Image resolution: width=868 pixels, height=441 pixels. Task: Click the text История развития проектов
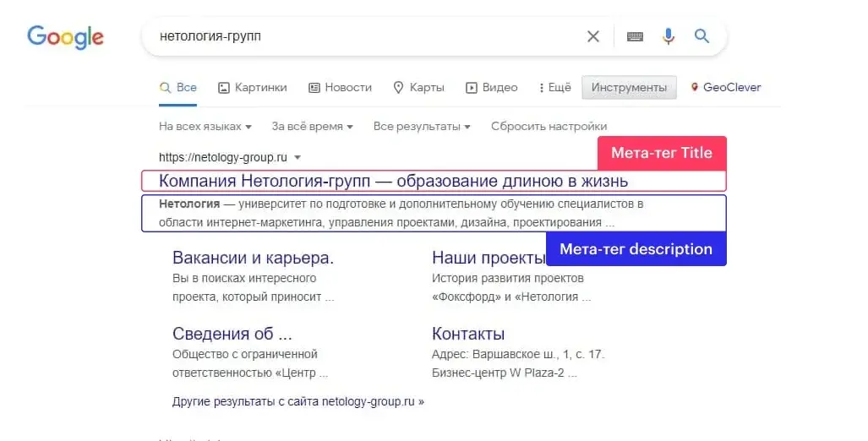(508, 278)
